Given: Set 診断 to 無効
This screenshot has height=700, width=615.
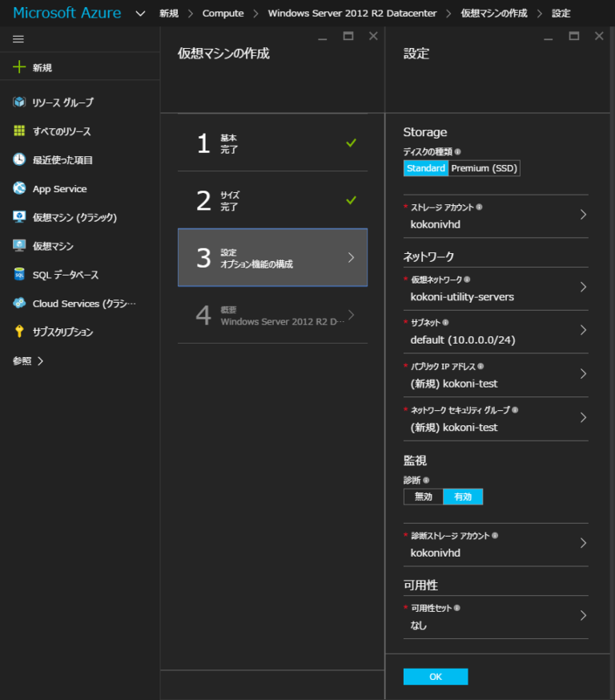Looking at the screenshot, I should point(423,497).
